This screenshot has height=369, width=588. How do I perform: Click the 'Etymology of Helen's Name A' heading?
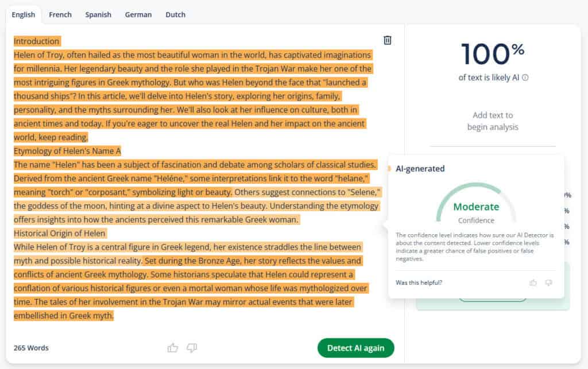[68, 151]
